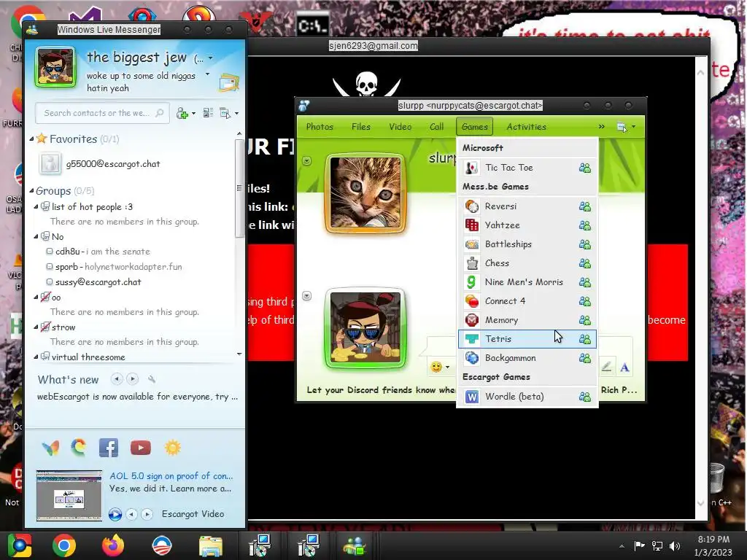
Task: Choose Connect 4 game
Action: coord(527,301)
